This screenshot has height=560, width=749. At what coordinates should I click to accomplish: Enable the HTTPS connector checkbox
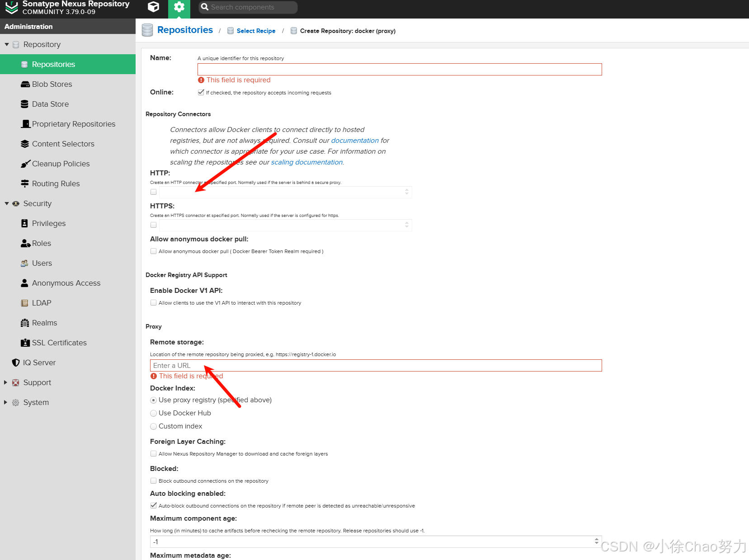click(x=154, y=225)
